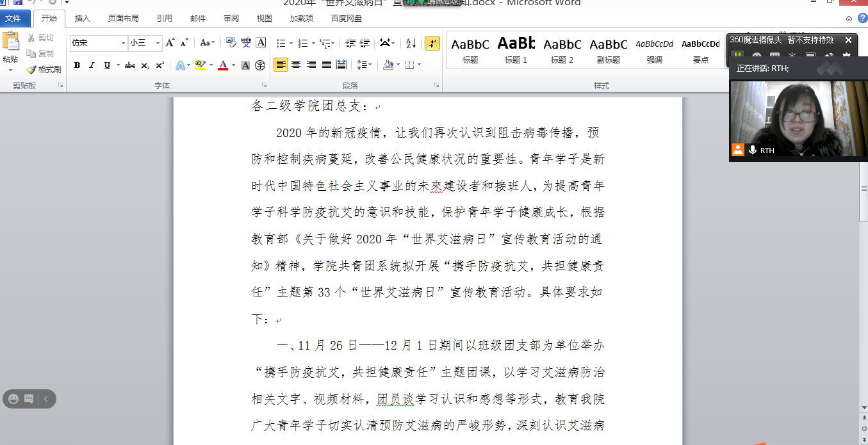The width and height of the screenshot is (868, 445).
Task: Increase the paragraph indent
Action: click(365, 44)
